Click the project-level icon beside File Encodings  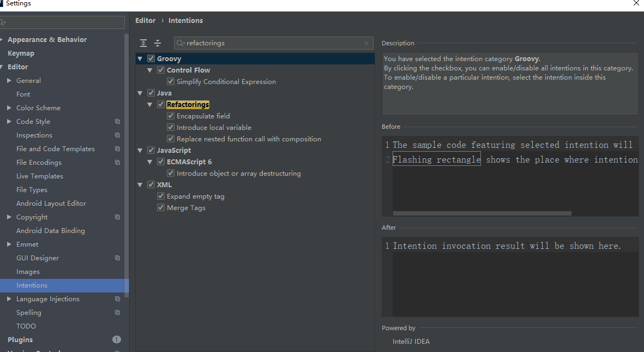[117, 163]
